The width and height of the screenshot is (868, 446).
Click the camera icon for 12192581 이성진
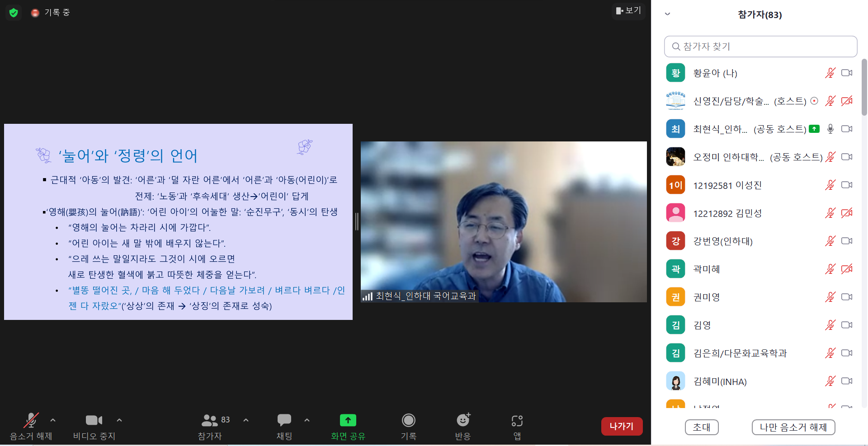pos(847,185)
